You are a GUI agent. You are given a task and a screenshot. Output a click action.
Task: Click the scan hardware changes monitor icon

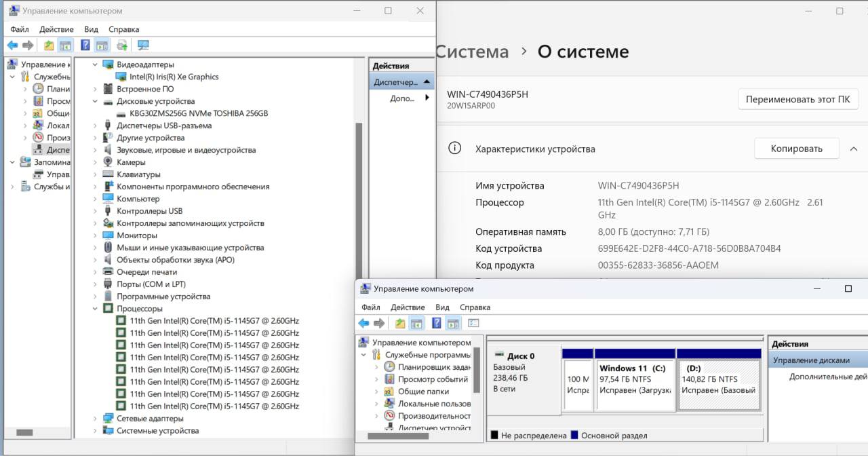tap(143, 45)
